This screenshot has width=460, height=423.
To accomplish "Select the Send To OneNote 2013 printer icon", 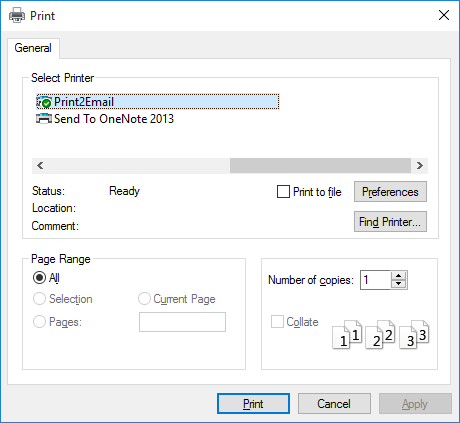I will (44, 119).
